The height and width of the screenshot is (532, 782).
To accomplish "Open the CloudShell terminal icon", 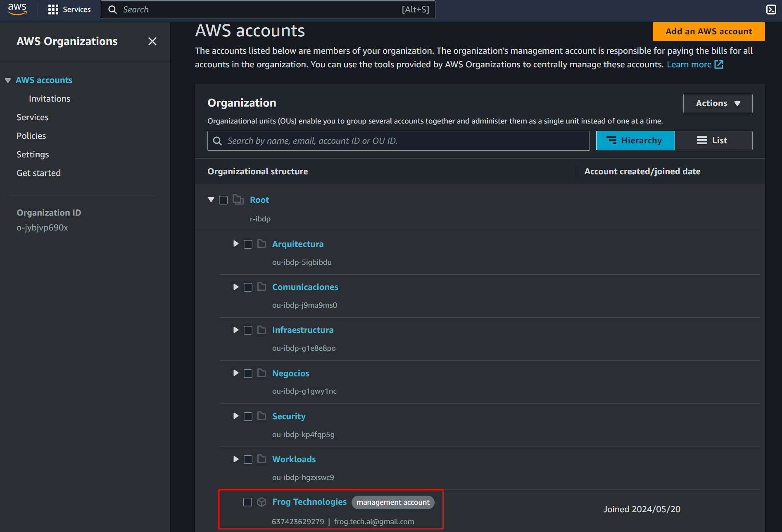I will pyautogui.click(x=771, y=9).
